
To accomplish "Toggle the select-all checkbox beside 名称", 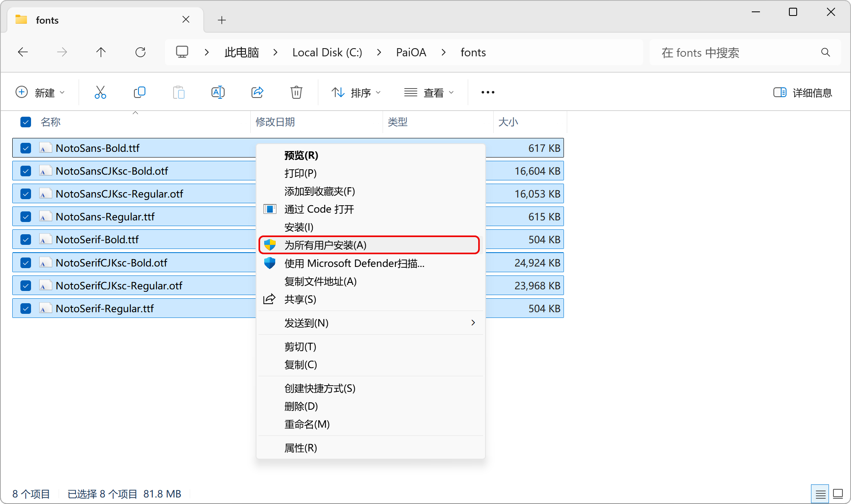I will (26, 122).
